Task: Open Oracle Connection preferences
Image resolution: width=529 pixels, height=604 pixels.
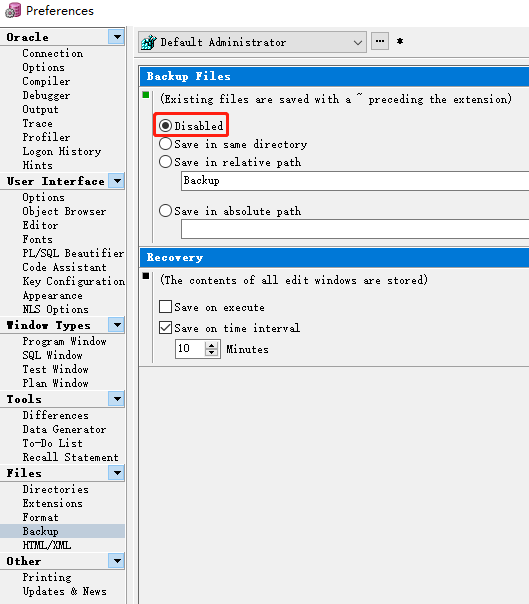Action: click(x=52, y=53)
